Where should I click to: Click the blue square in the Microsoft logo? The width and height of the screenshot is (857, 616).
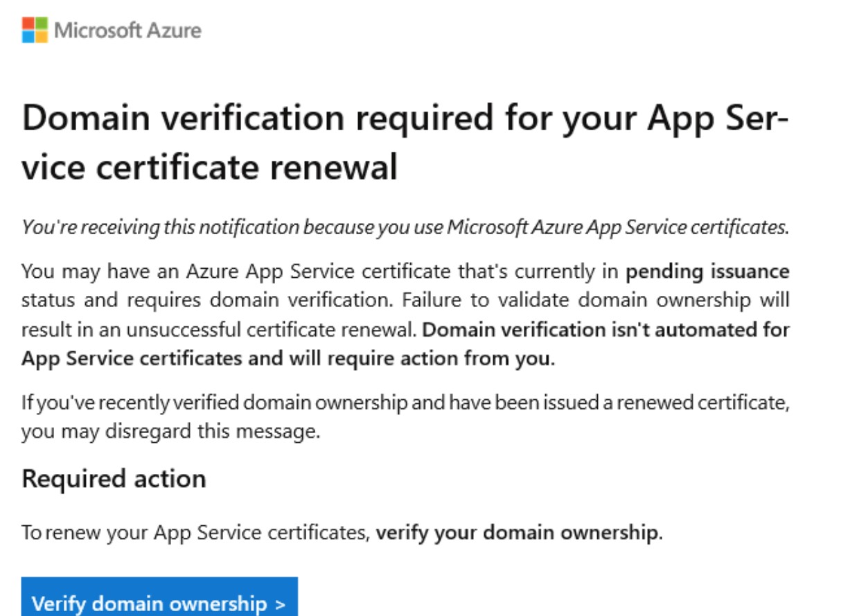point(26,37)
